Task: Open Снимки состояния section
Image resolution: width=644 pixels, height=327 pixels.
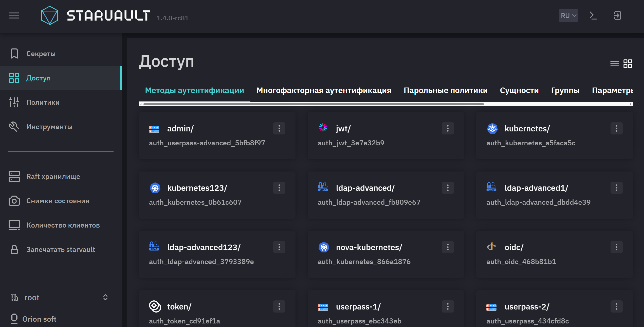Action: [x=61, y=201]
